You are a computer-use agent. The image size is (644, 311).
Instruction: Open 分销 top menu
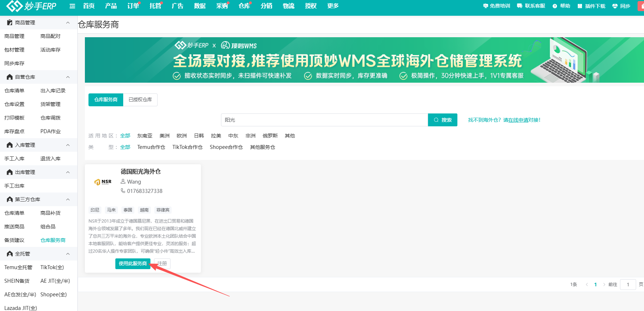[x=266, y=6]
